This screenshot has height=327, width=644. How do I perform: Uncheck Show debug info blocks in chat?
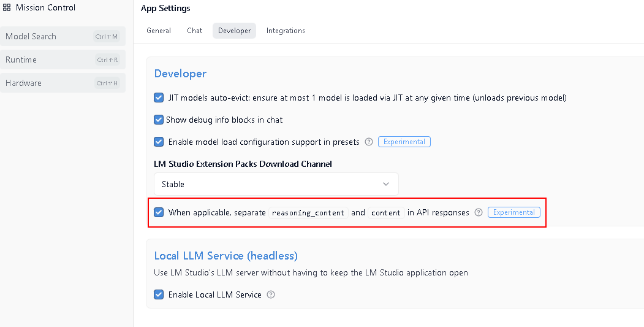[159, 120]
